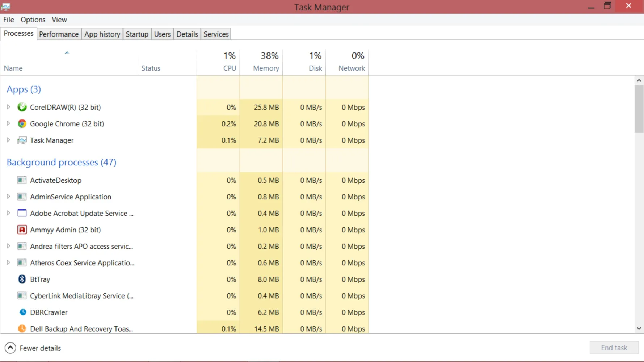This screenshot has height=362, width=644.
Task: Open the View menu
Action: (59, 20)
